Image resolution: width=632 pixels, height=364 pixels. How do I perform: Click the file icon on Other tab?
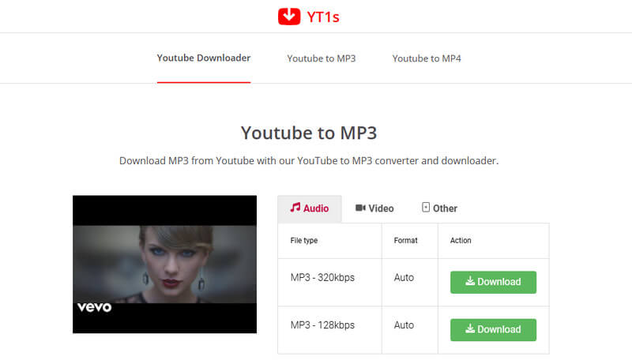click(x=426, y=208)
